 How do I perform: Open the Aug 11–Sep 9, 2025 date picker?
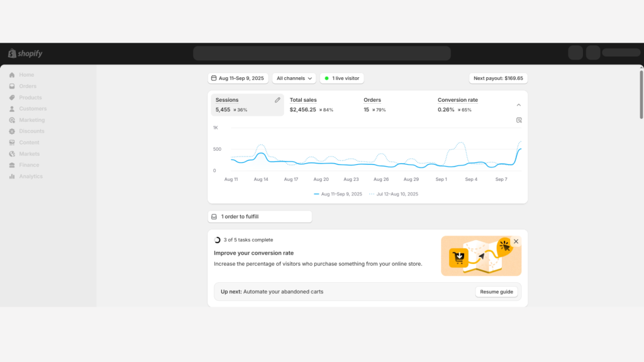(238, 79)
